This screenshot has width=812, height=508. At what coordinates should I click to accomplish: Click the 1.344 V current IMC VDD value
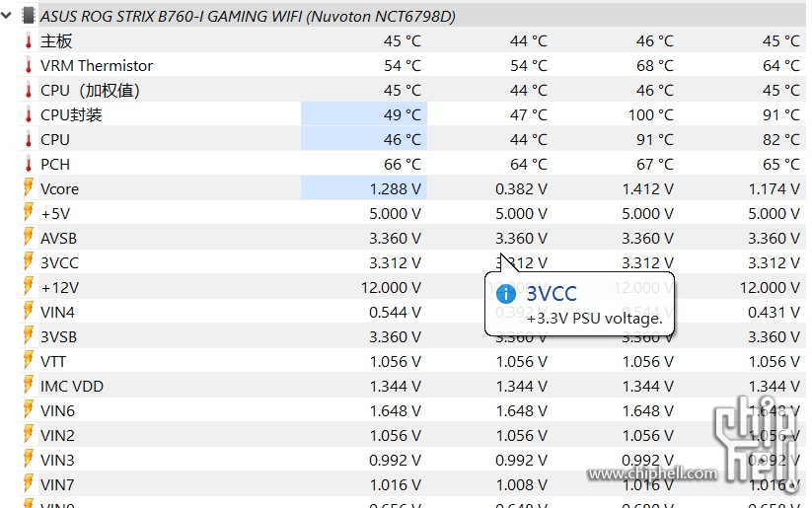point(395,387)
